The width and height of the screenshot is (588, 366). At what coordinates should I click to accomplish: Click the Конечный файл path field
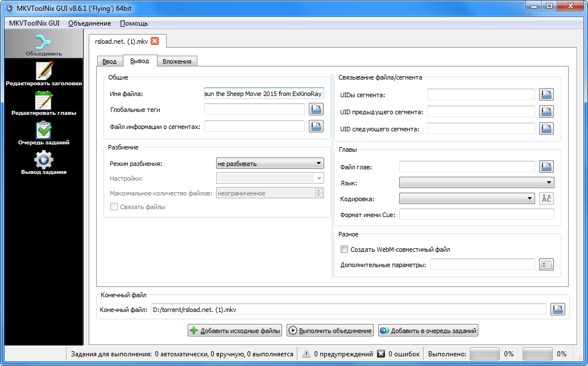click(349, 309)
